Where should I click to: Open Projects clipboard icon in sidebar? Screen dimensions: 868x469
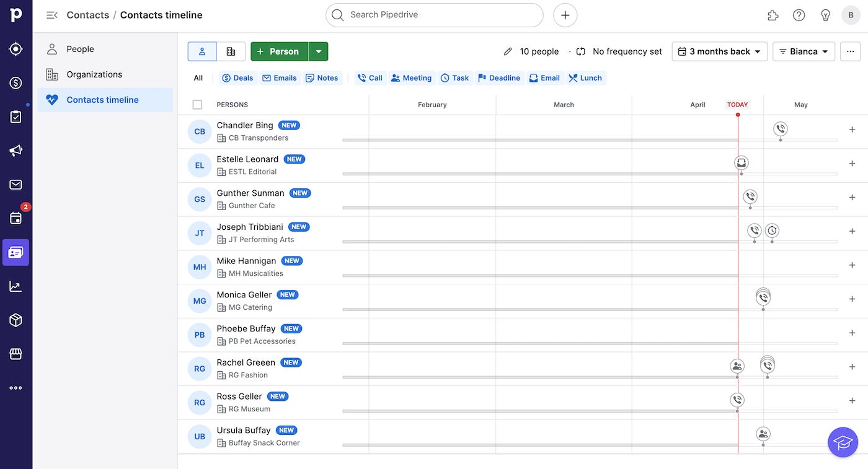point(16,116)
